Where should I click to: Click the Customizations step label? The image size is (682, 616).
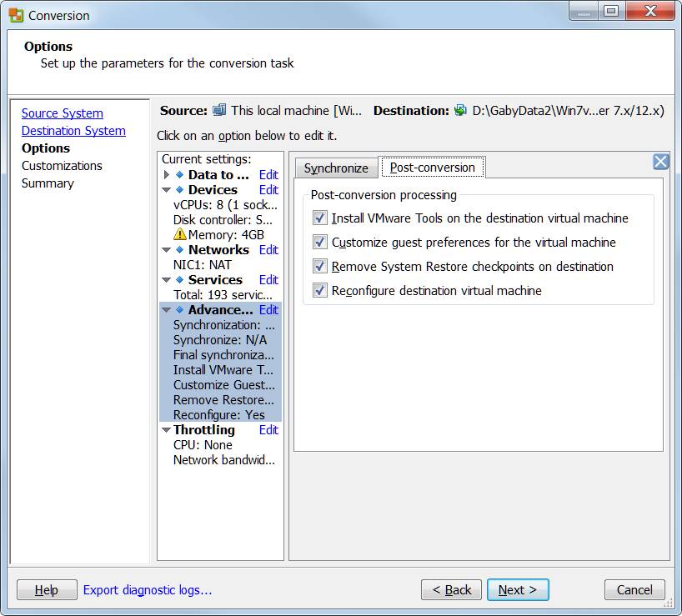click(62, 166)
